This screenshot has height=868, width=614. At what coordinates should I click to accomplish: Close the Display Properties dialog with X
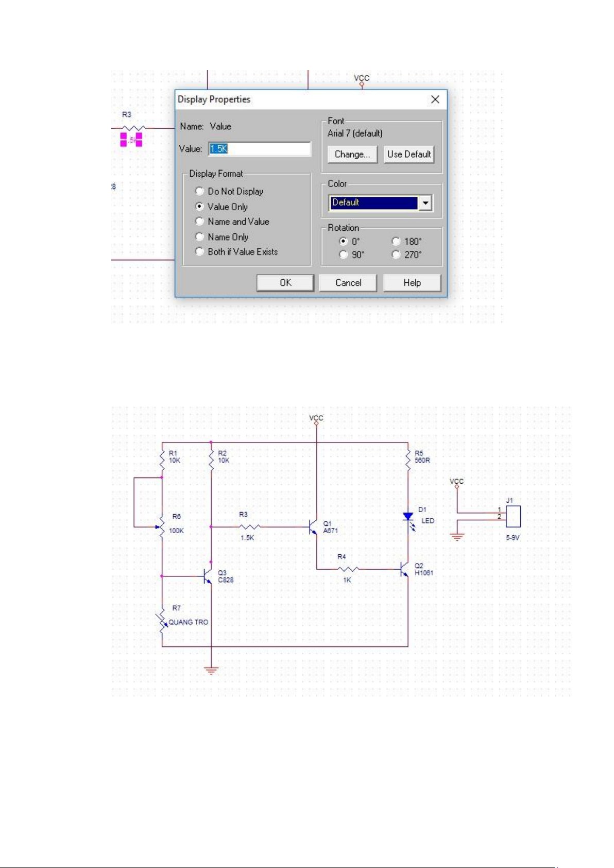[435, 99]
